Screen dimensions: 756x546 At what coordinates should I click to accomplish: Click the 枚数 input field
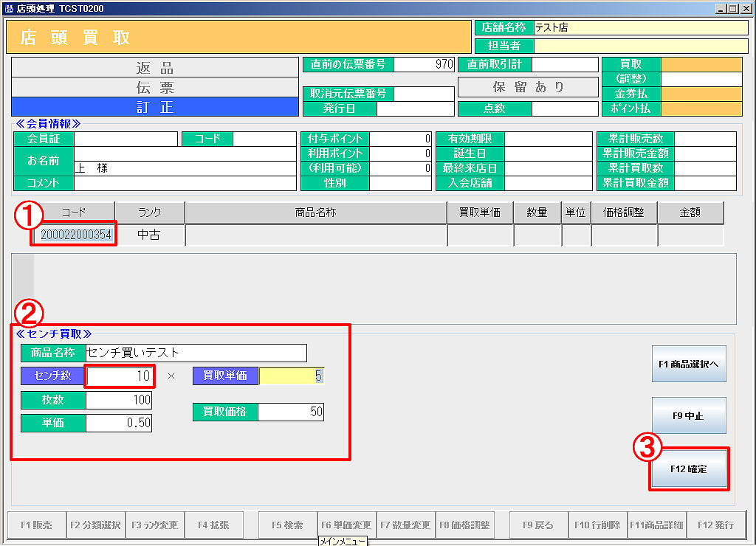click(119, 401)
